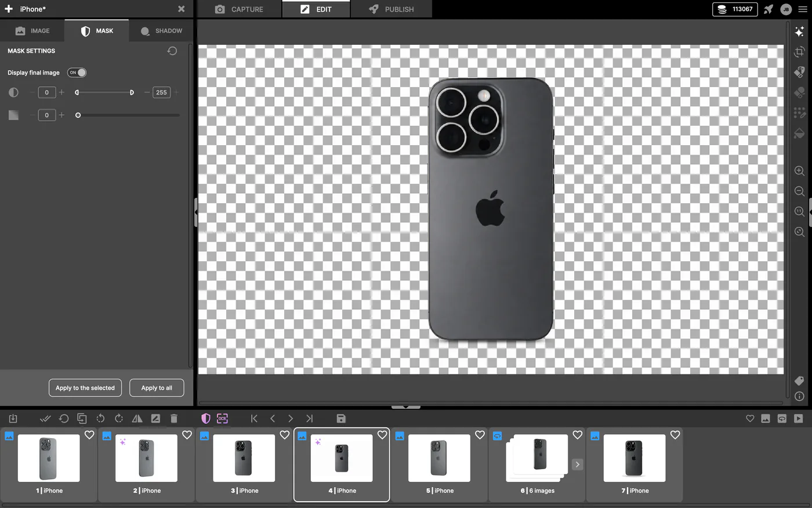The height and width of the screenshot is (508, 812).
Task: Click the save floppy disk icon
Action: pyautogui.click(x=341, y=418)
